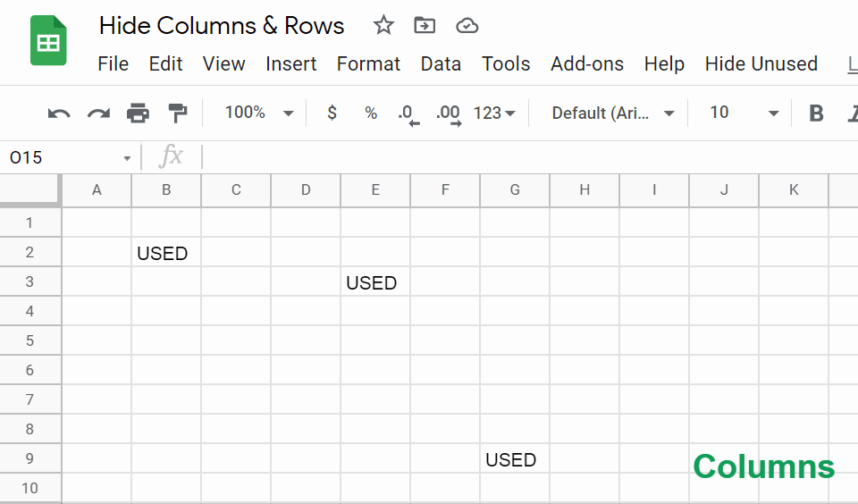
Task: Select row 10 header
Action: point(30,488)
